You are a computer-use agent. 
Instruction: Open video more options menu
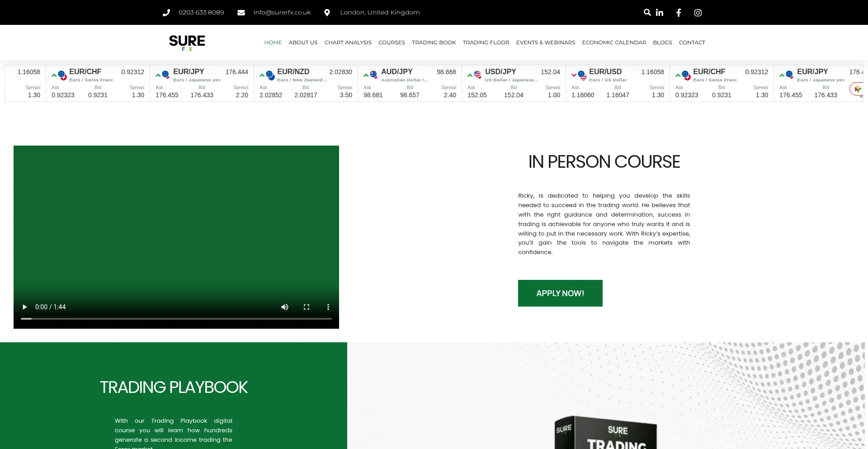click(328, 307)
